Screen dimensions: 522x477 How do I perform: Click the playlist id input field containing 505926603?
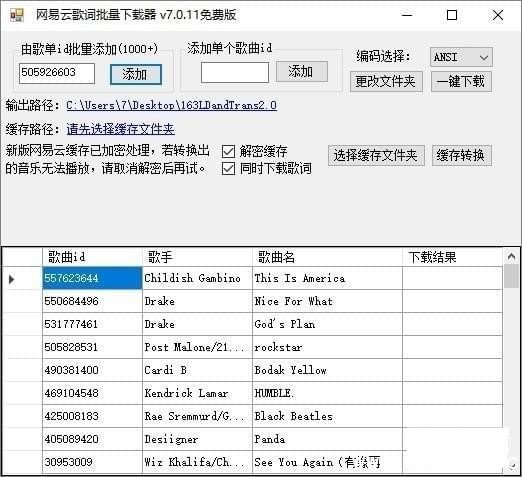[x=57, y=73]
